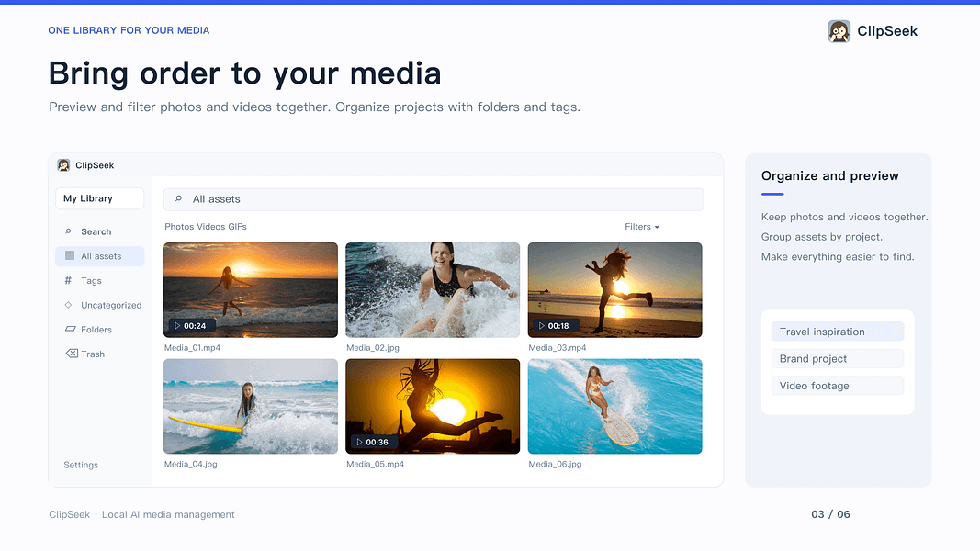Select the Brand project entry
The width and height of the screenshot is (980, 551).
point(838,358)
